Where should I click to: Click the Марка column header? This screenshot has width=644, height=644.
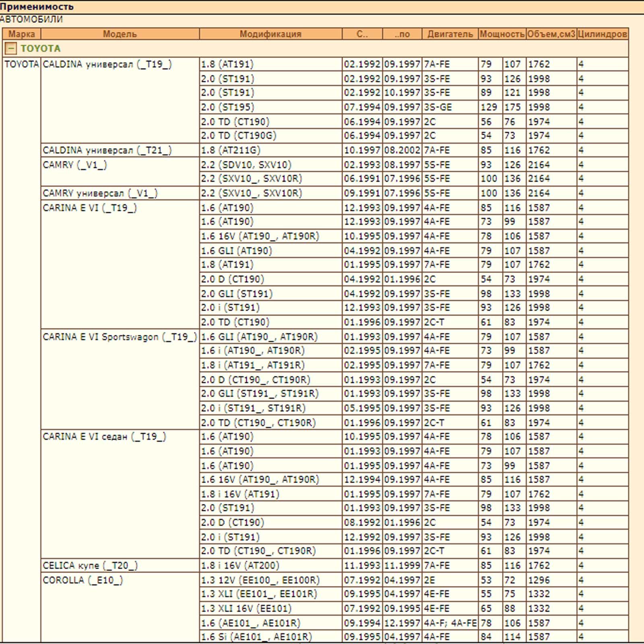pyautogui.click(x=22, y=34)
